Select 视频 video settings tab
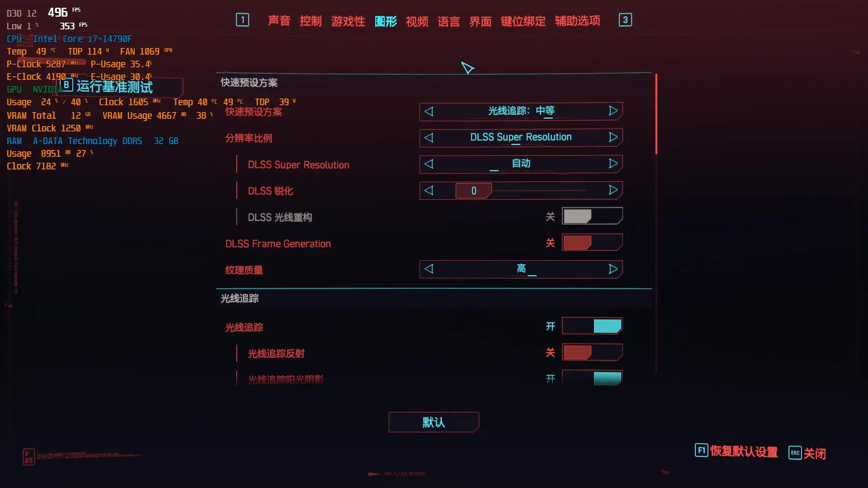 417,20
